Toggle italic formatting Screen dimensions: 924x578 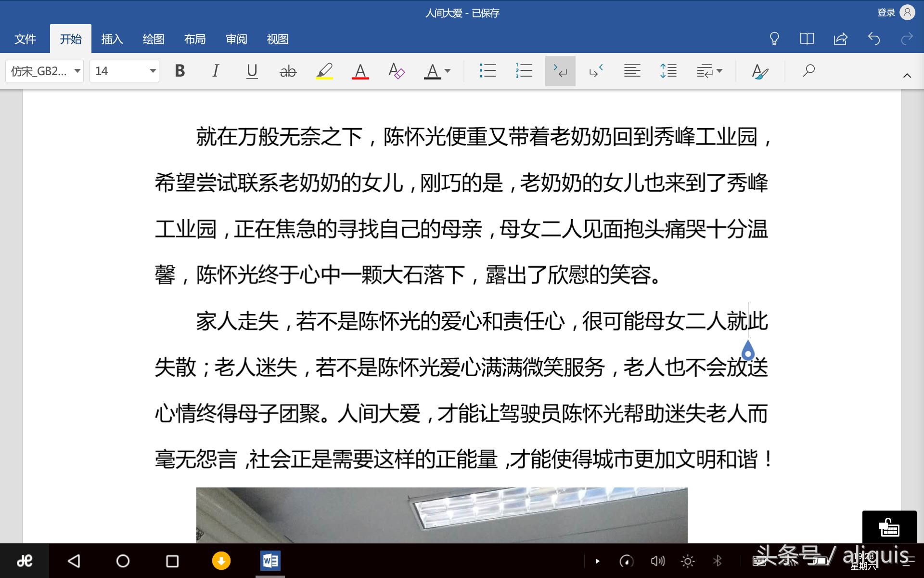point(216,71)
